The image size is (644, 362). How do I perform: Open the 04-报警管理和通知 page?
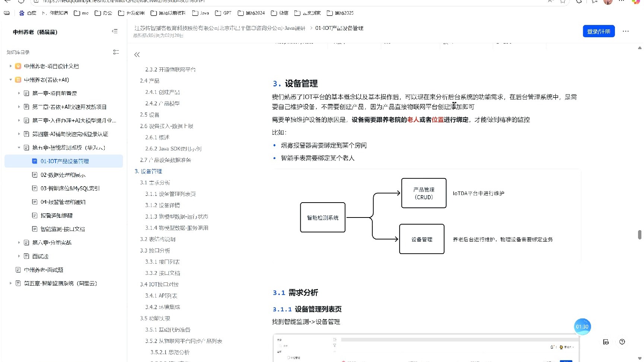[64, 202]
